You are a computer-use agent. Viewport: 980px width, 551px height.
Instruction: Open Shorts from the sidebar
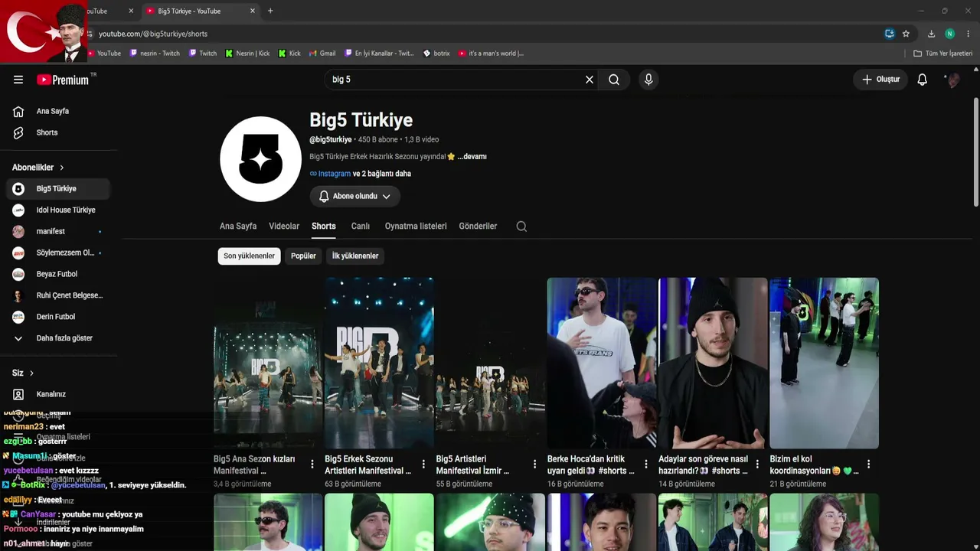click(58, 132)
